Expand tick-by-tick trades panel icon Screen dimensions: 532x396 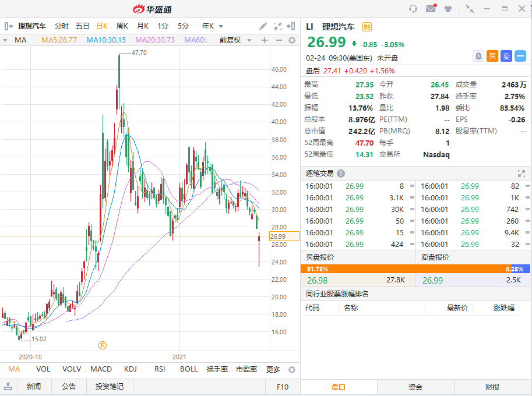click(x=522, y=174)
